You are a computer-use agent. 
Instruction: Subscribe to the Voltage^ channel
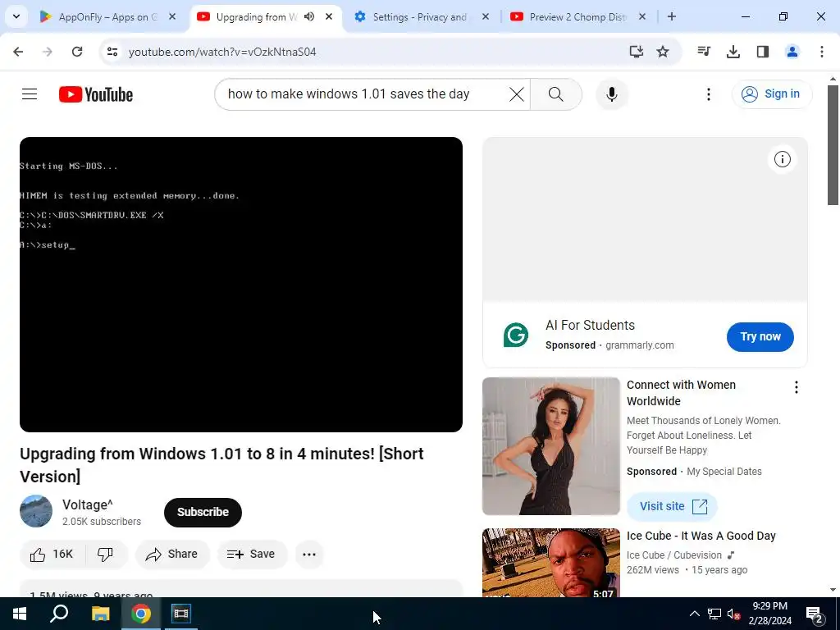203,512
